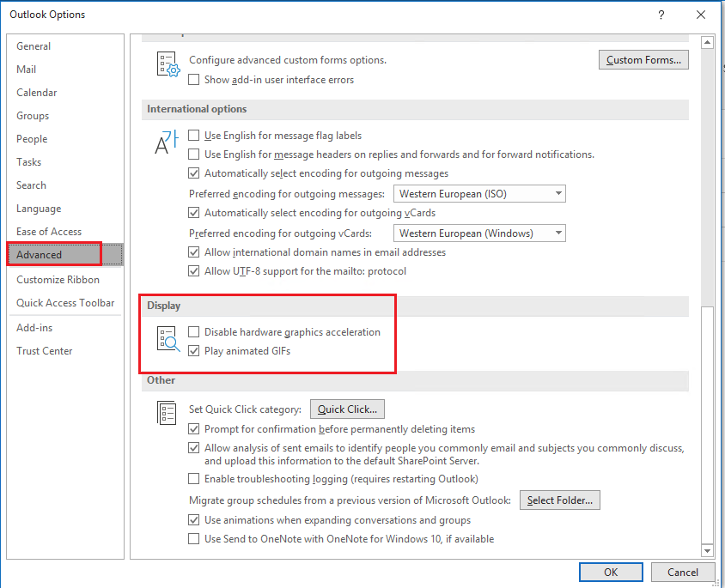Click Migrate group schedules label text

click(x=350, y=500)
